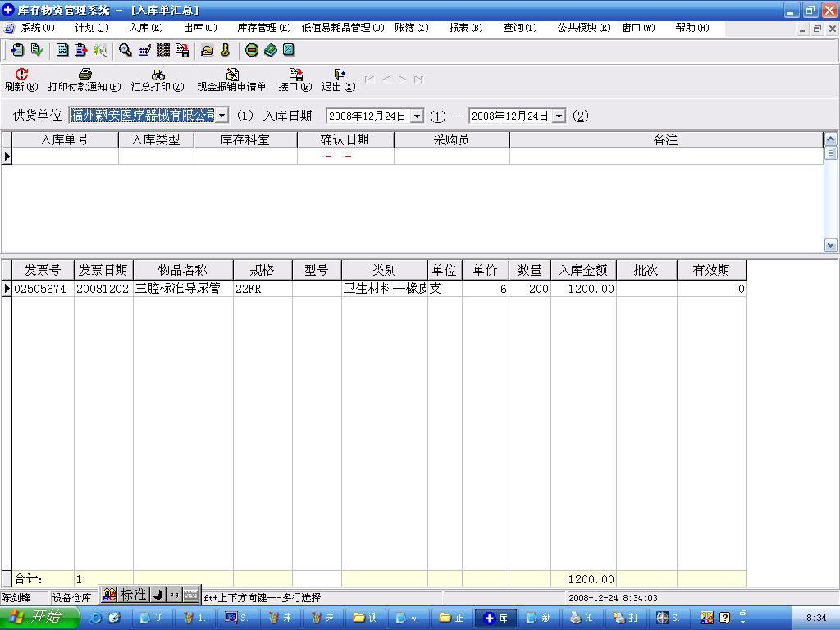Click the 接口 interface icon
Screen dimensions: 840x630
pos(295,75)
